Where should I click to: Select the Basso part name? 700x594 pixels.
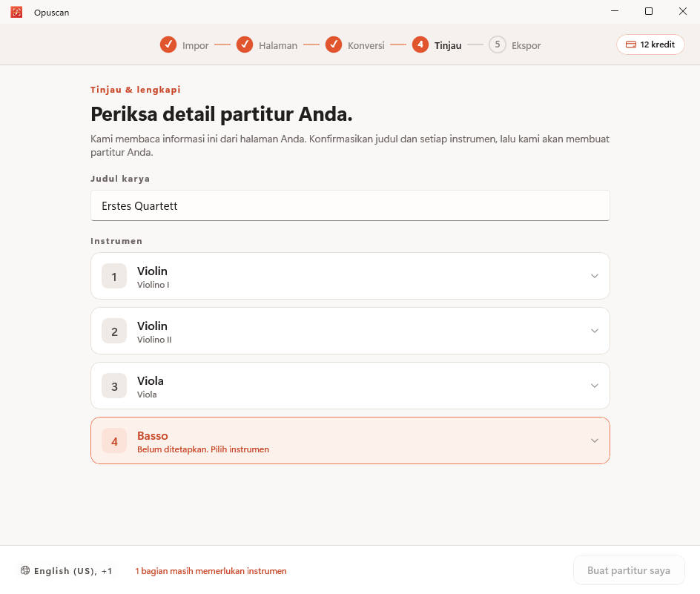click(153, 436)
